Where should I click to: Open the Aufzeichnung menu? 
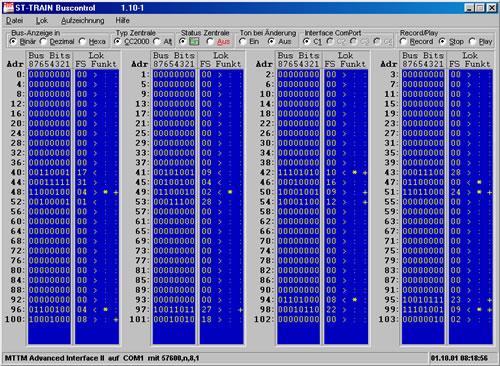[82, 21]
